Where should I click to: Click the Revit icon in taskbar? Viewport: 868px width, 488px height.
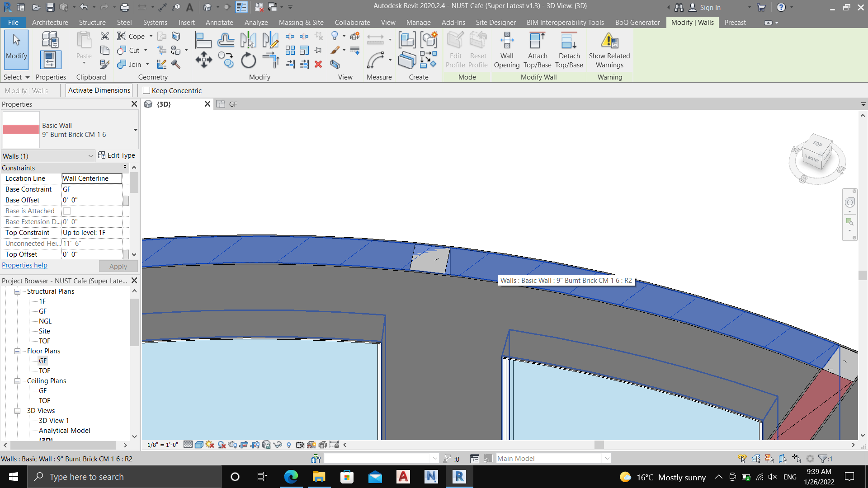pos(459,477)
